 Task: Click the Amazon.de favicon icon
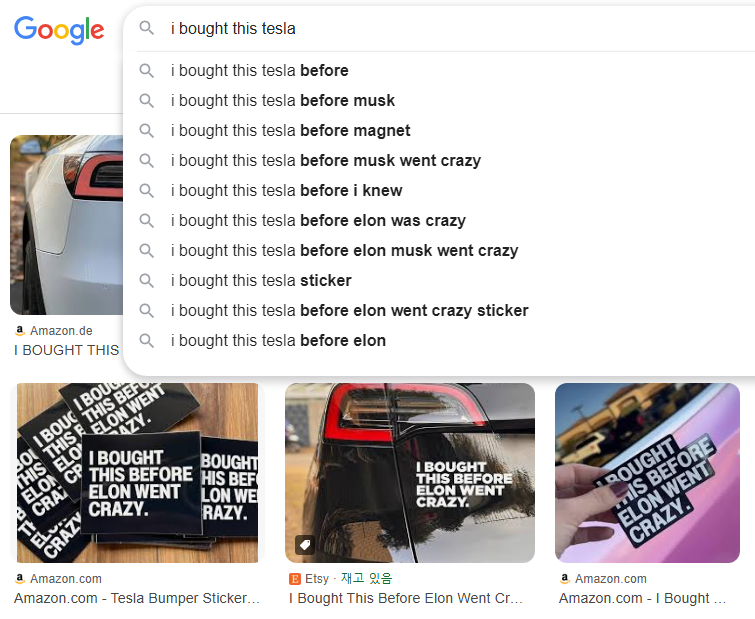pyautogui.click(x=20, y=331)
